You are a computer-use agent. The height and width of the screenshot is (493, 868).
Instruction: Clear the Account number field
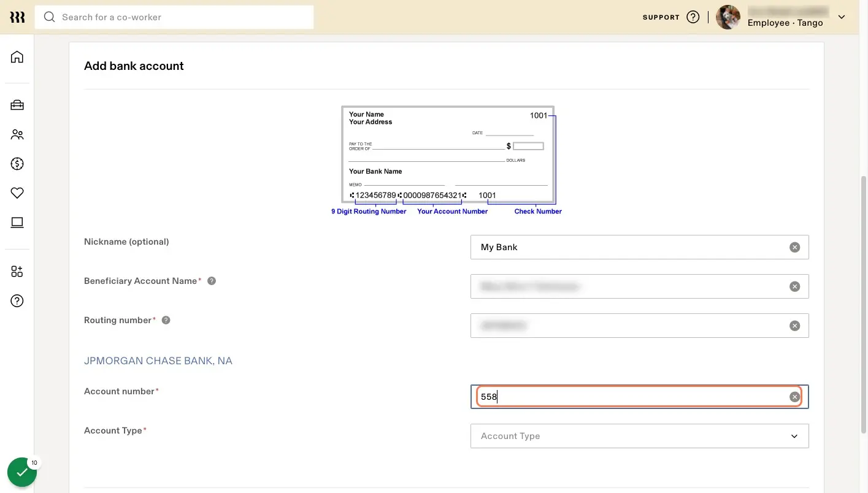coord(794,397)
